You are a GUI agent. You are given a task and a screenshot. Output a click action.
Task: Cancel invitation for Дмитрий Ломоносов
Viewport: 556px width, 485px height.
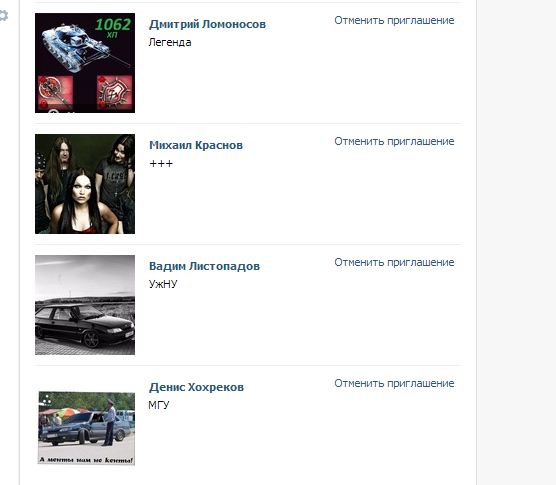[394, 20]
